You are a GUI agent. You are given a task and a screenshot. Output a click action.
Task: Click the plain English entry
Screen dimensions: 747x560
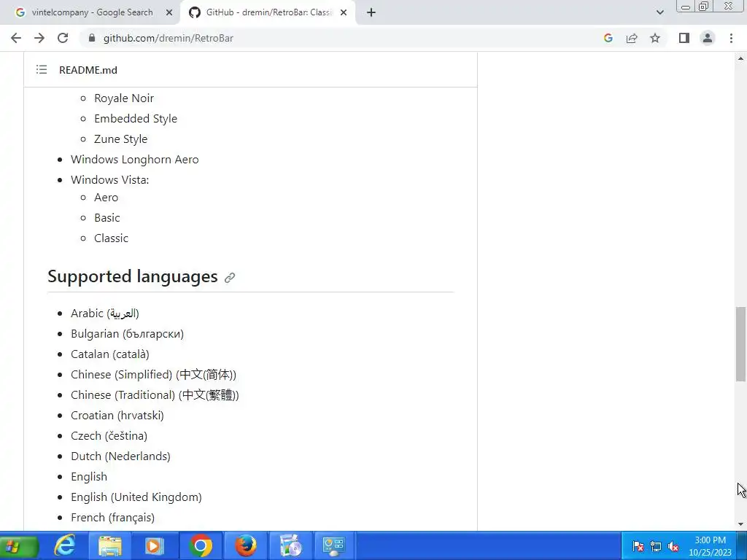point(89,477)
